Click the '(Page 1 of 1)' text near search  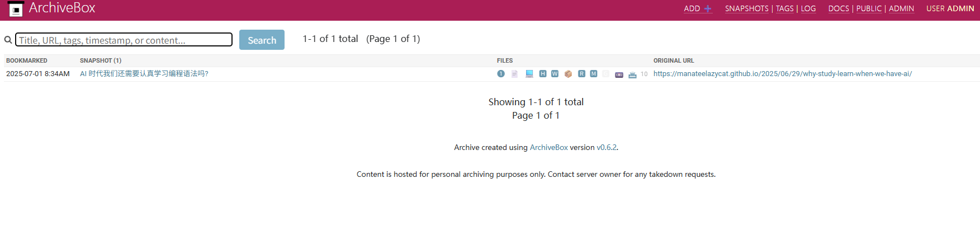pyautogui.click(x=393, y=39)
